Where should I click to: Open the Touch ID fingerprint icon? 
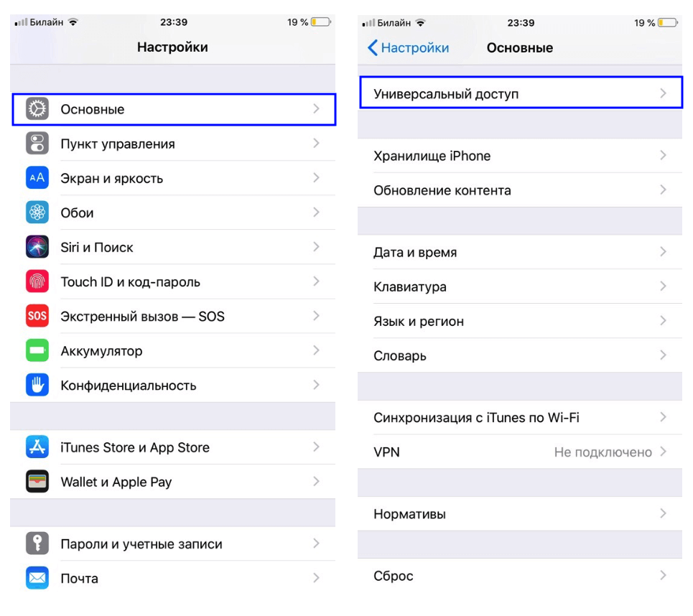(37, 281)
